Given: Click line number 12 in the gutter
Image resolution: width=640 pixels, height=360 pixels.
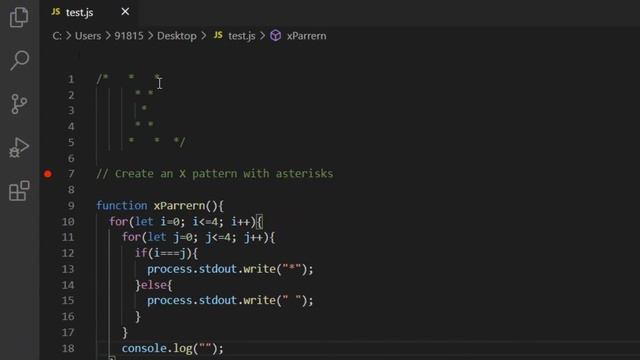Looking at the screenshot, I should tap(68, 253).
